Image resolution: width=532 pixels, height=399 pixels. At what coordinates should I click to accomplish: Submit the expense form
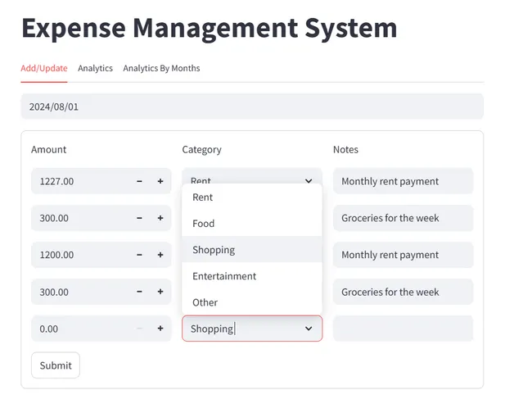(56, 365)
